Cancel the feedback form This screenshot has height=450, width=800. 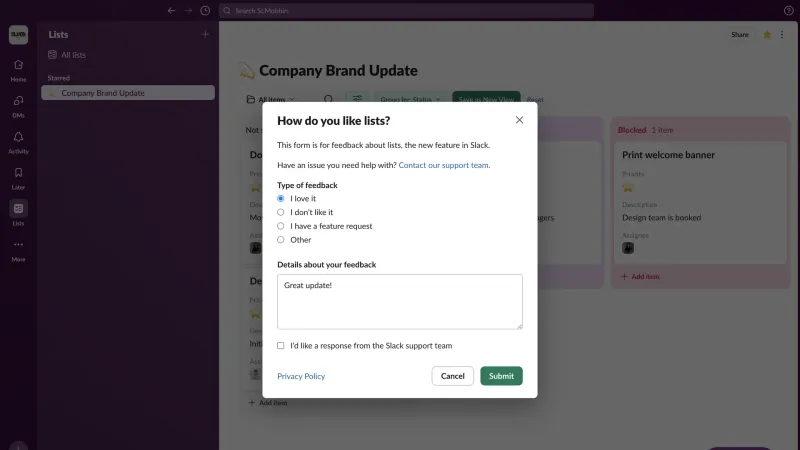(453, 376)
